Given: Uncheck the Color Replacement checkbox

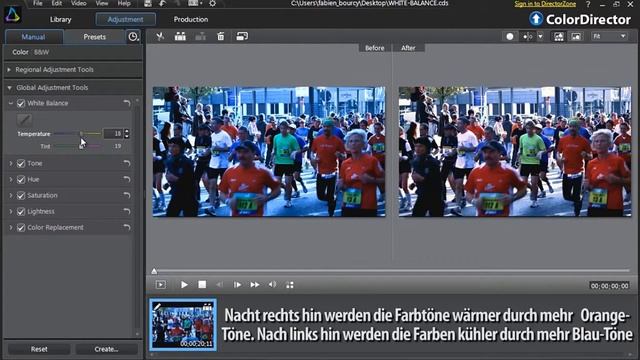Looking at the screenshot, I should click(21, 227).
